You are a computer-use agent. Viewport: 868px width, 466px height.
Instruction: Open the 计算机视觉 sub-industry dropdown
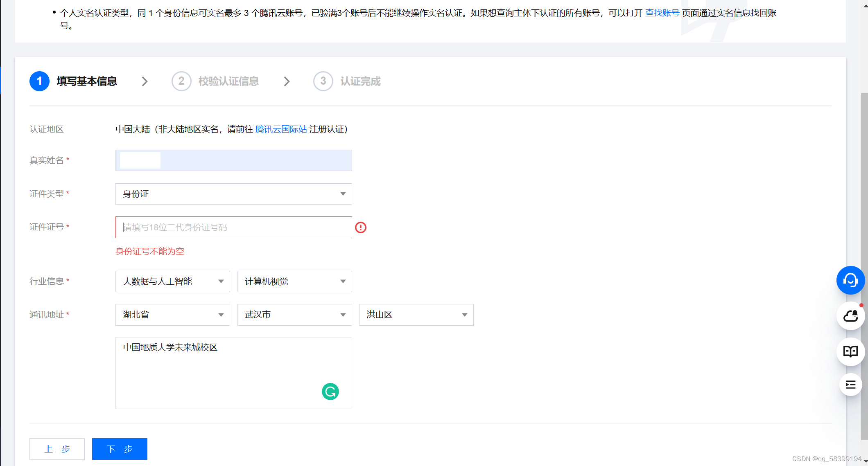(294, 281)
